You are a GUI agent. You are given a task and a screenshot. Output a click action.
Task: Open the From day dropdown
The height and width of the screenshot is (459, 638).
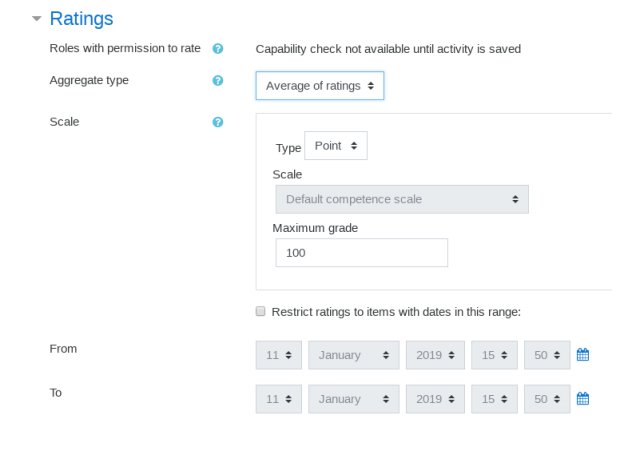click(x=279, y=355)
